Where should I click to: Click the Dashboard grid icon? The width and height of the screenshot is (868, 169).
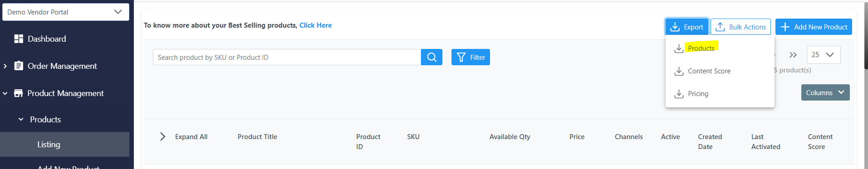[x=19, y=39]
